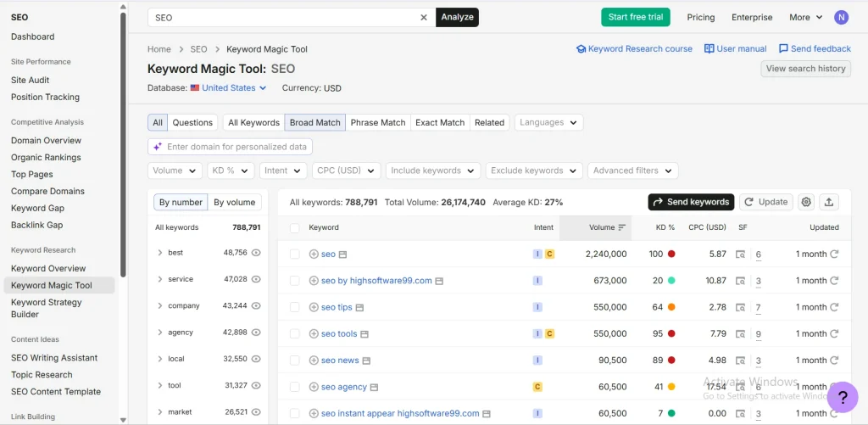Add keyword 'seo news' using plus icon
The height and width of the screenshot is (425, 868).
(314, 361)
